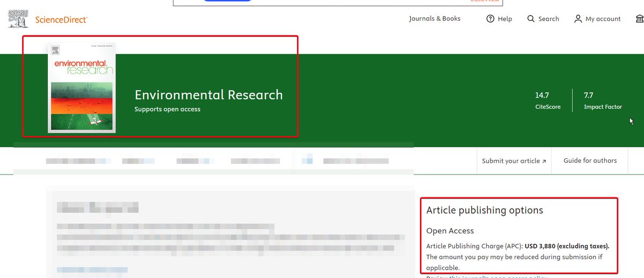Click the external arrow icon on Submit article

(x=544, y=162)
